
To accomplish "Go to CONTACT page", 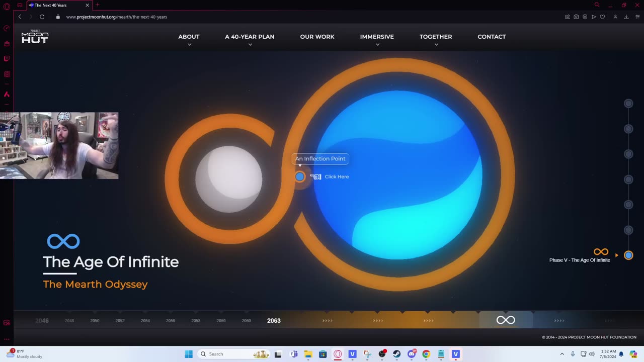I will point(492,37).
